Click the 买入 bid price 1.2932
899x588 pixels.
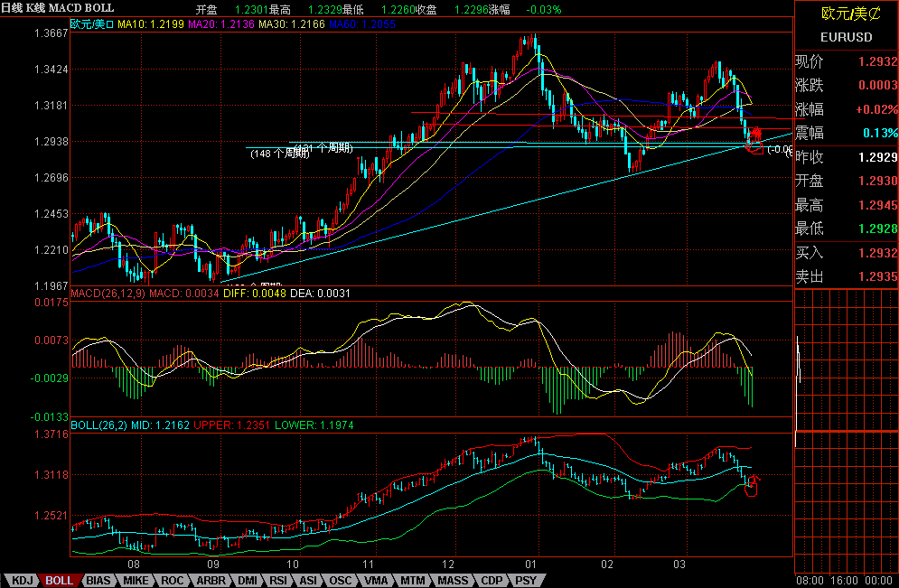(878, 253)
